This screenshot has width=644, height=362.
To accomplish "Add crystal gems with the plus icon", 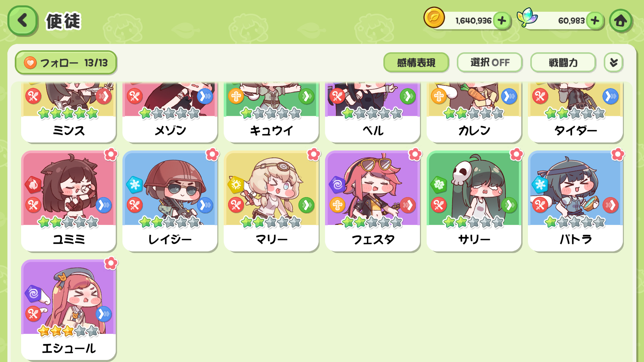I will (x=595, y=21).
